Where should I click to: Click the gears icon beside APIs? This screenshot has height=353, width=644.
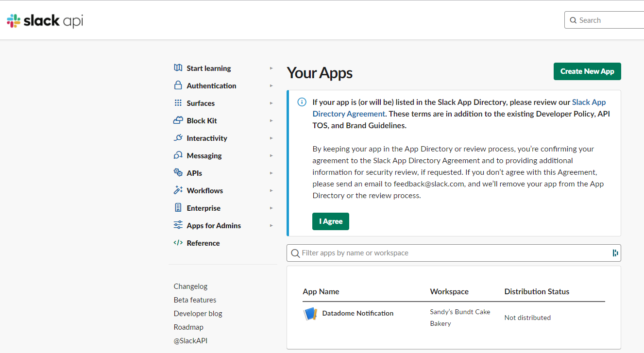pyautogui.click(x=178, y=173)
